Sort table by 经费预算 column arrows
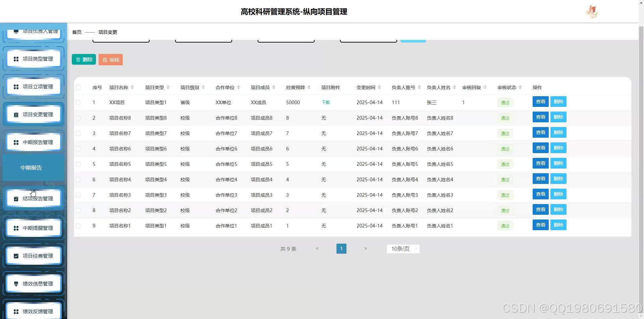Screen dimensions: 644x319 coord(309,87)
